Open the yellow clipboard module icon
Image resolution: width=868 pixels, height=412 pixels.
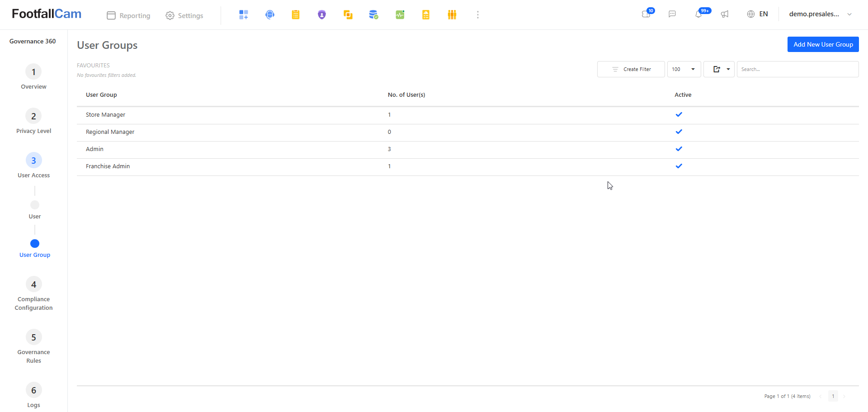pyautogui.click(x=296, y=15)
